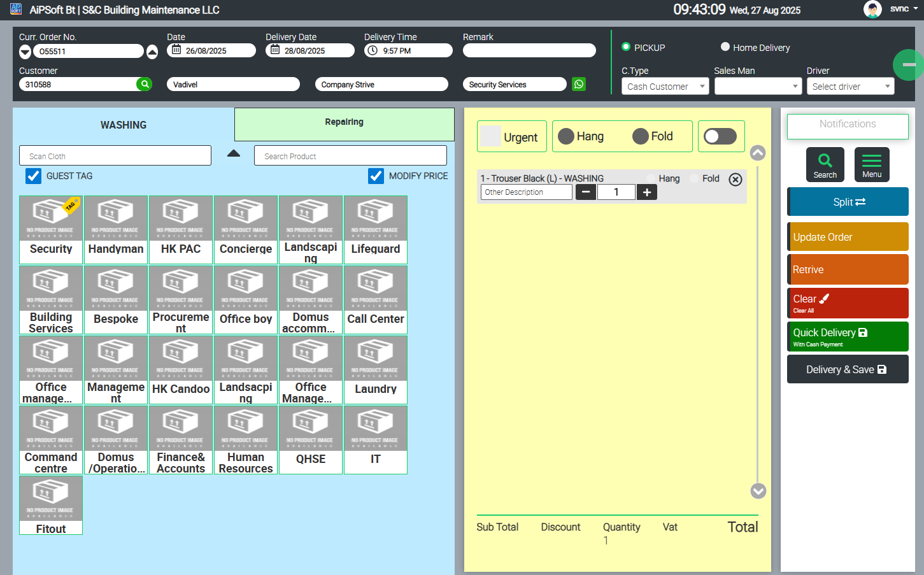
Task: Click the WhatsApp icon beside Security Services
Action: 578,84
